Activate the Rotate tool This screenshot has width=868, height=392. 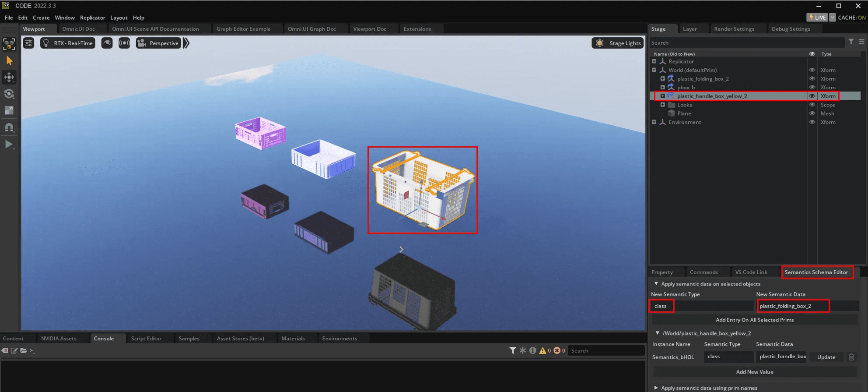pos(9,94)
